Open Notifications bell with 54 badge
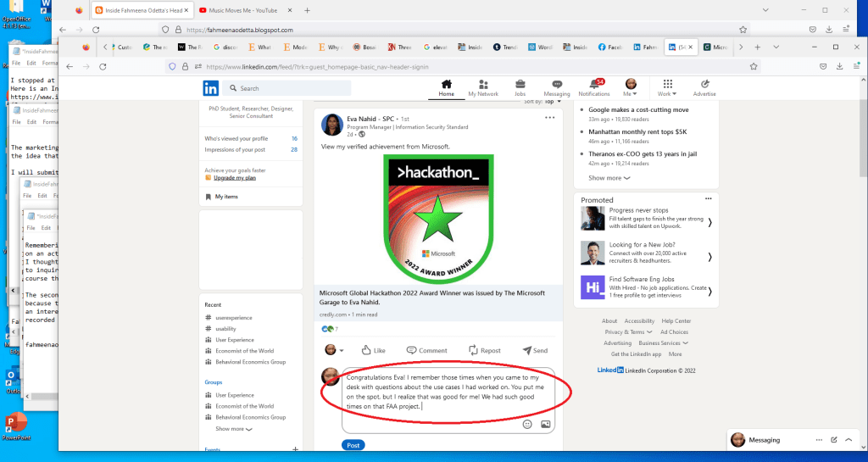 point(594,88)
